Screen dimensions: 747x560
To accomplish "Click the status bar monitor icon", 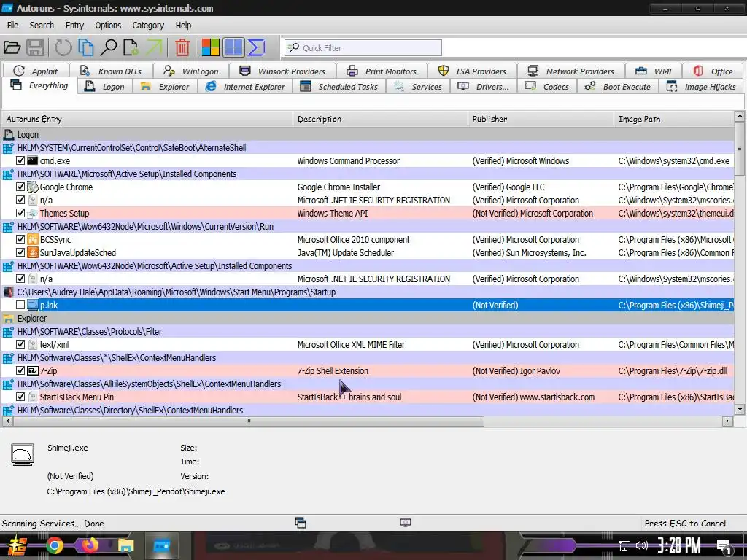I will pos(406,523).
